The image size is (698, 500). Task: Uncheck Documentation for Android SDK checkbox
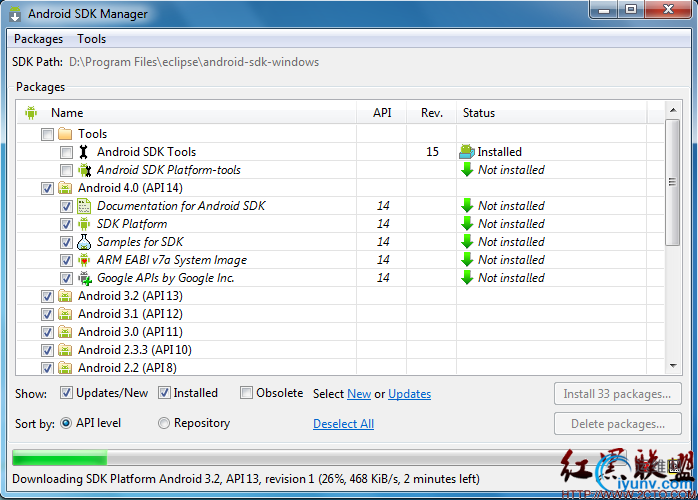point(66,206)
